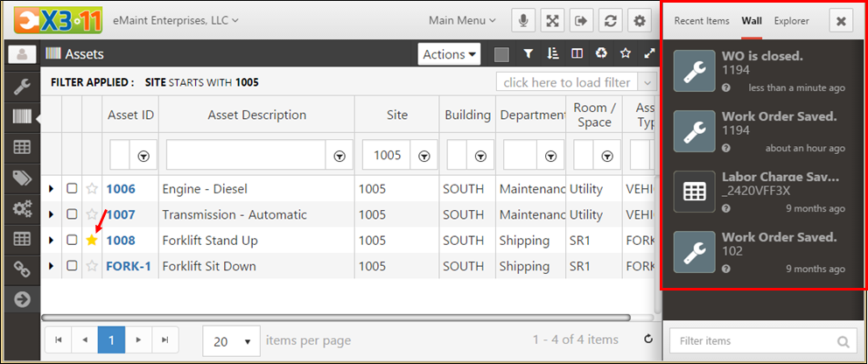Open the gears sidebar icon
The image size is (868, 364).
(x=22, y=208)
